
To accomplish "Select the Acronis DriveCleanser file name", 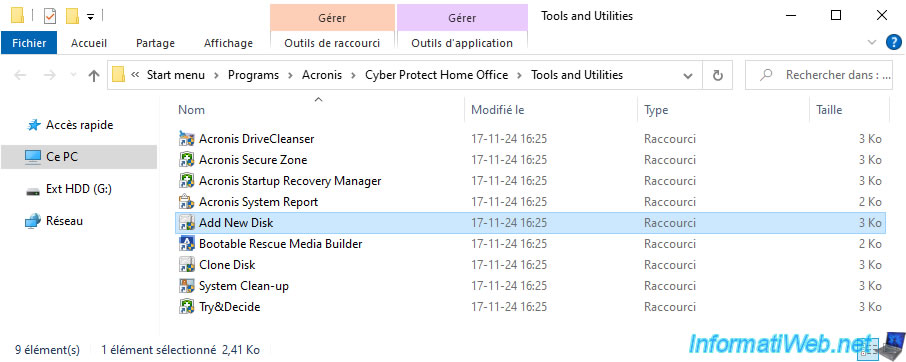I will (257, 139).
